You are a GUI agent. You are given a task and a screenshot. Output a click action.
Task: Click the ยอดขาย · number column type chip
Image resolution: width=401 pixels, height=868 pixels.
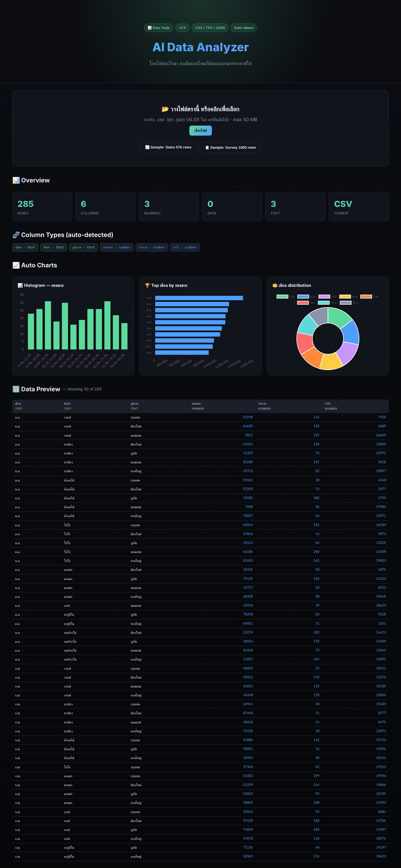pos(117,247)
